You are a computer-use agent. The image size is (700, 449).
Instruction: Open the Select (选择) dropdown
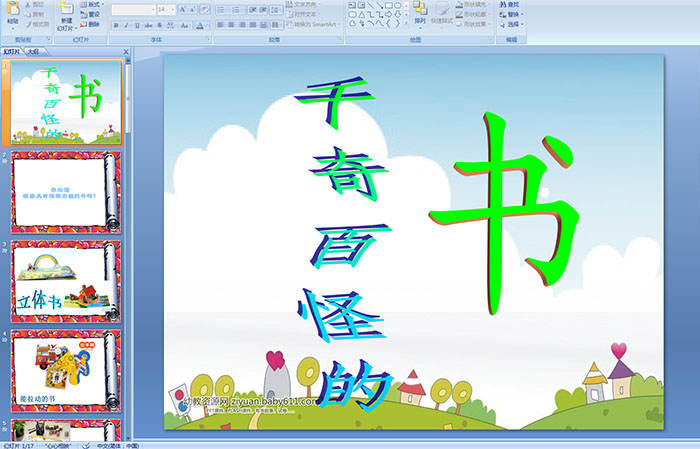tap(512, 24)
